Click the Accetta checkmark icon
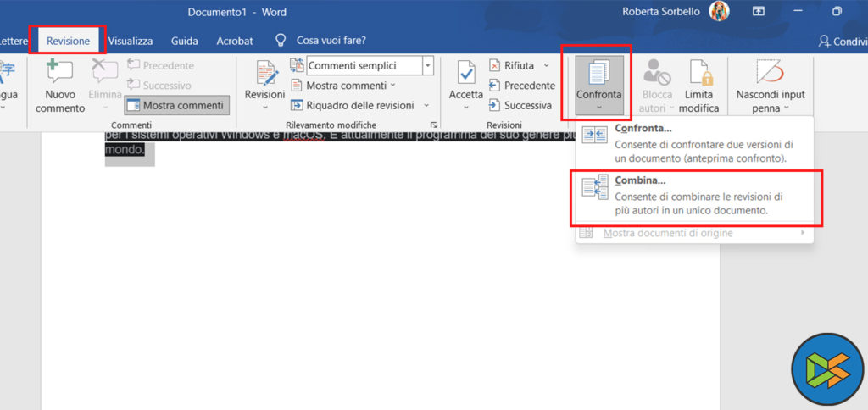The image size is (868, 410). [466, 73]
